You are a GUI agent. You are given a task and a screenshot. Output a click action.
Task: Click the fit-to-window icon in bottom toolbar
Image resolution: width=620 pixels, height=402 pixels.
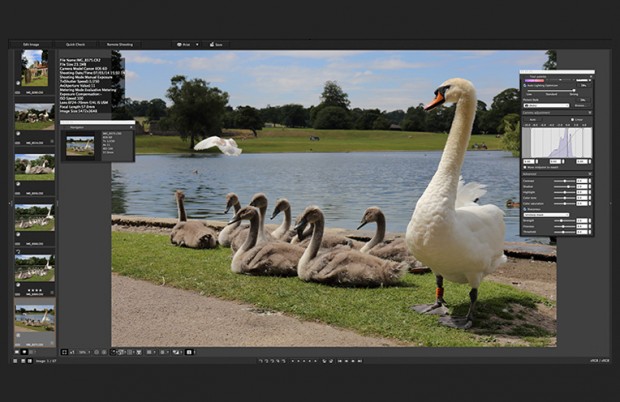pyautogui.click(x=65, y=352)
